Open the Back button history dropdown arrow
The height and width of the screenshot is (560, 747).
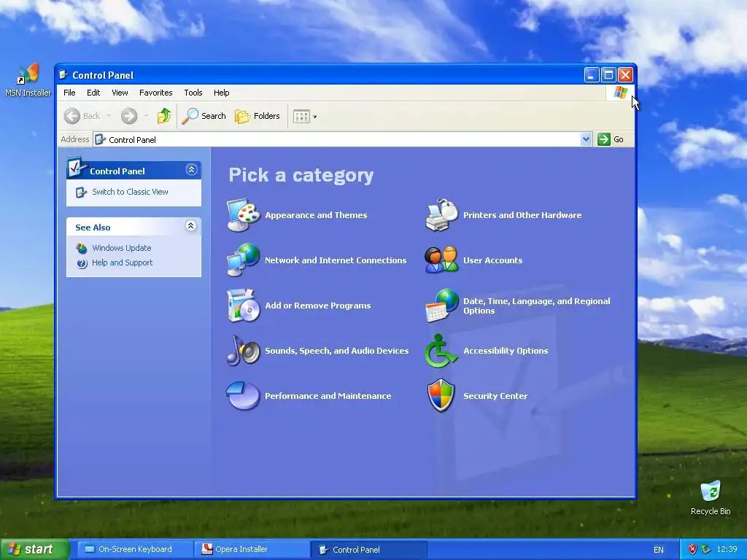pos(109,116)
